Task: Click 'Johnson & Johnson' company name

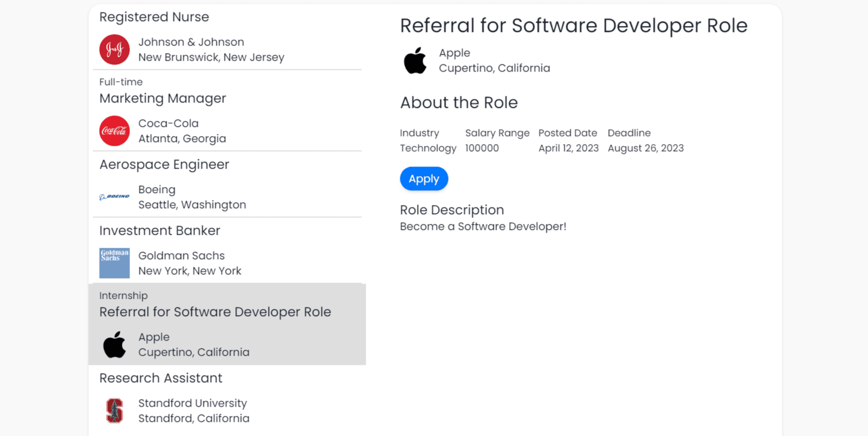Action: point(191,42)
